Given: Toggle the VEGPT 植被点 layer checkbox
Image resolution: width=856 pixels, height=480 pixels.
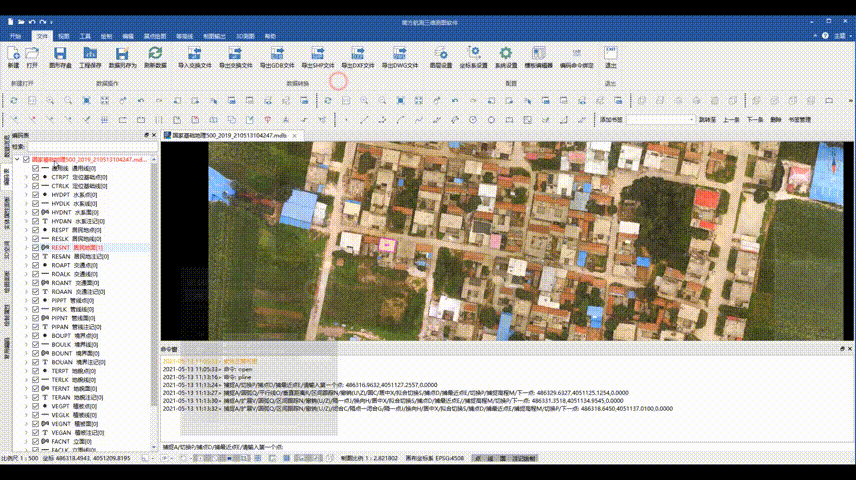Looking at the screenshot, I should tap(36, 407).
